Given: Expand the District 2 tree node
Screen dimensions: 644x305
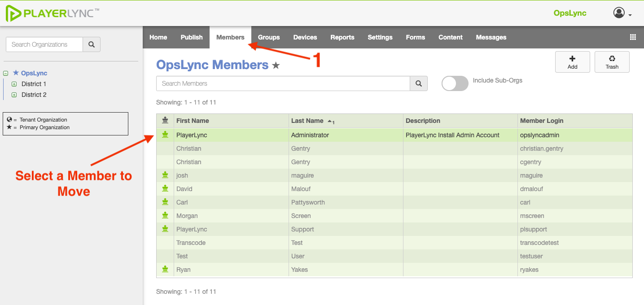Looking at the screenshot, I should (14, 95).
